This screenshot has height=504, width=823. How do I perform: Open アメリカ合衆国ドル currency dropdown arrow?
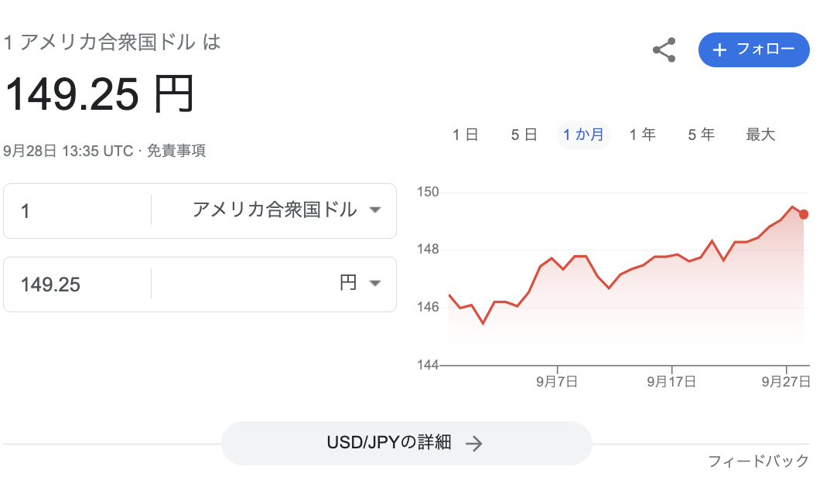(374, 210)
